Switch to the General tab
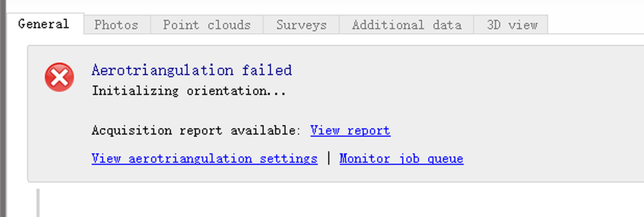This screenshot has height=217, width=644. [x=44, y=24]
